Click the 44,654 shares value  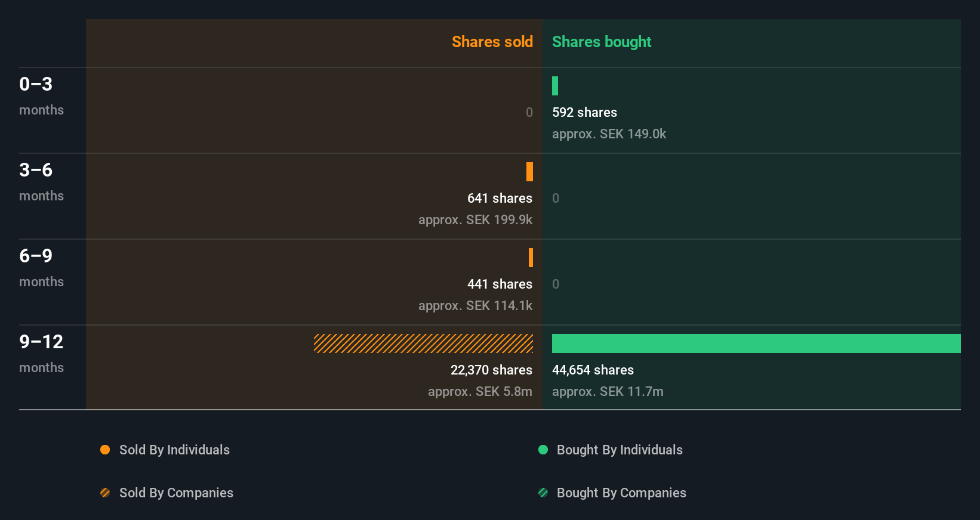click(x=593, y=370)
